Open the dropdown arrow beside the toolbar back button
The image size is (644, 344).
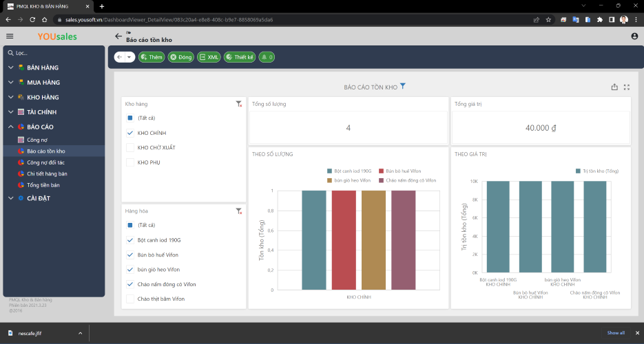pos(129,57)
